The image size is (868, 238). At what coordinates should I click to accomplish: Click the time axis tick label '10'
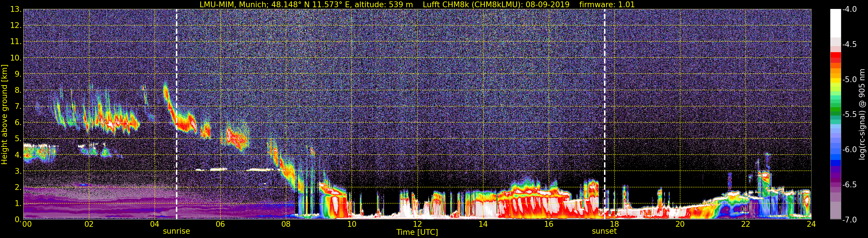[352, 224]
